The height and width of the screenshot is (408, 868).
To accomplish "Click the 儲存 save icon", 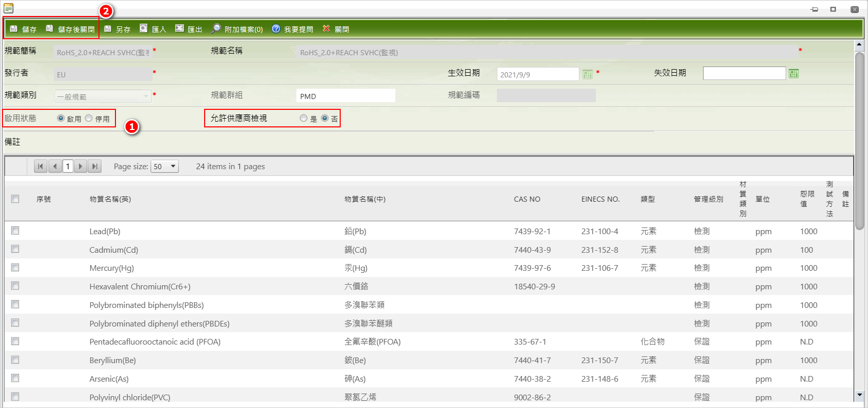I will [14, 29].
